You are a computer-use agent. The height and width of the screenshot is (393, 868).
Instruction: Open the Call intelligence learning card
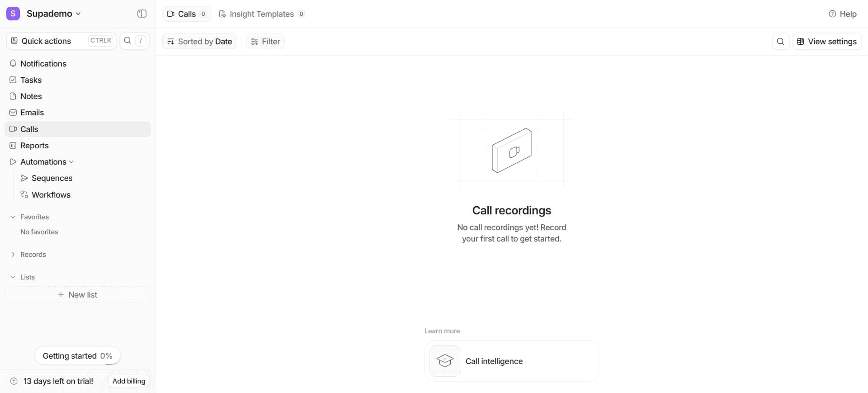click(511, 361)
